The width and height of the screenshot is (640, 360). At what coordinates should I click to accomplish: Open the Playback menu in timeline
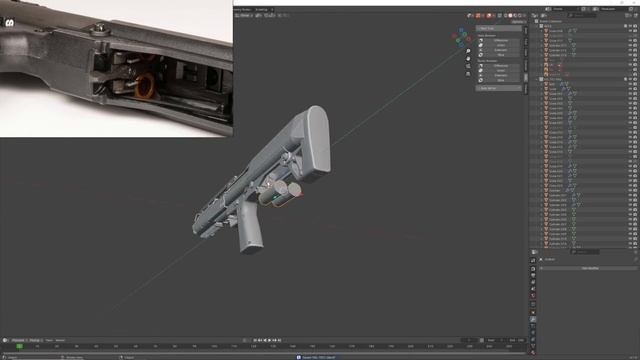(x=19, y=340)
